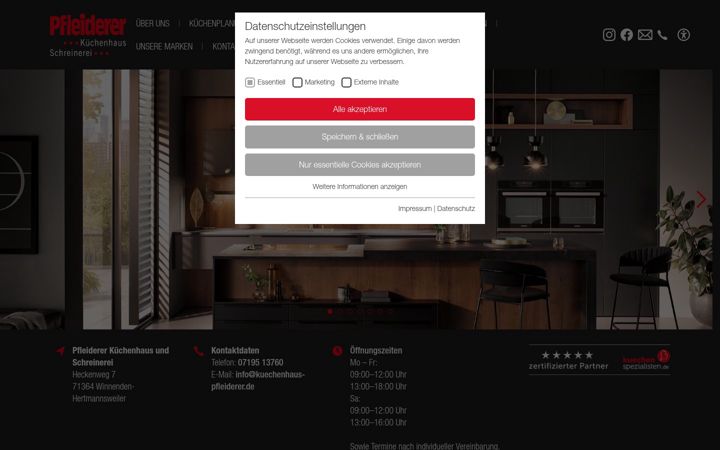Click the Pfleiderer Küchenhaus logo
The width and height of the screenshot is (720, 450).
click(x=88, y=36)
